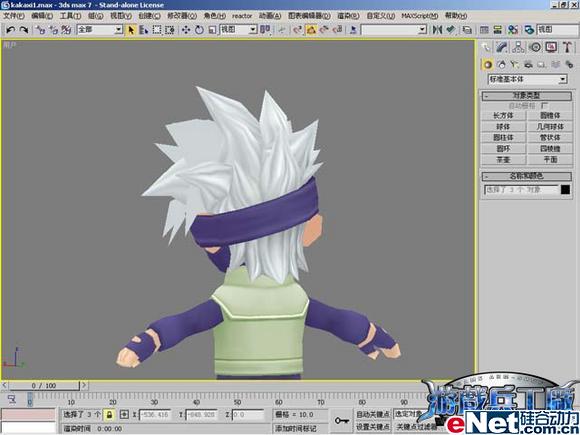Open Schematic View from the toolbar

coord(498,30)
